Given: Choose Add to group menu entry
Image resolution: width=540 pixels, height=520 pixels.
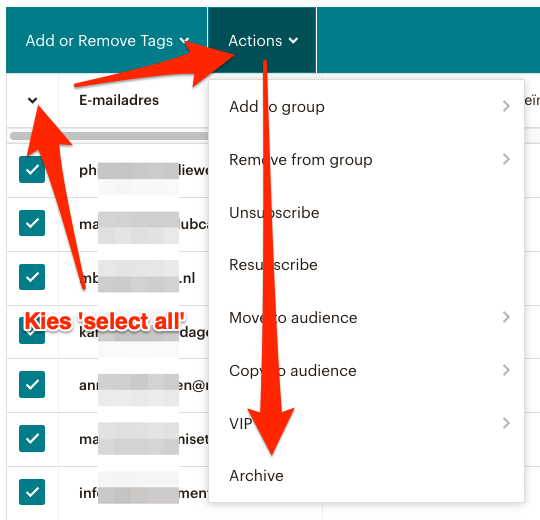Looking at the screenshot, I should click(x=366, y=106).
